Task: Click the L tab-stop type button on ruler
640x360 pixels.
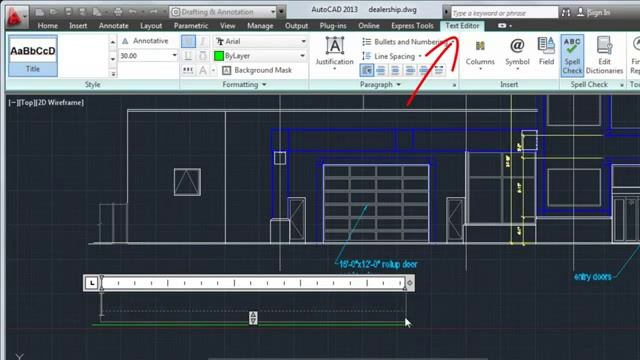Action: coord(92,283)
